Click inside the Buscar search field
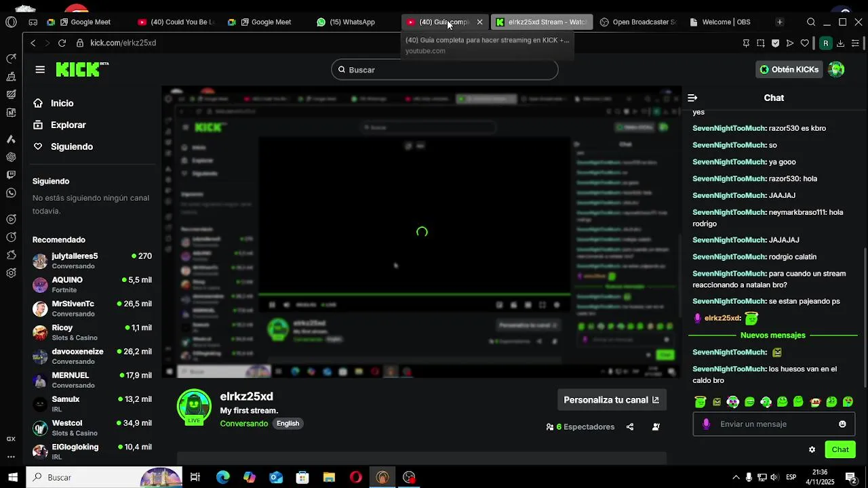 445,70
